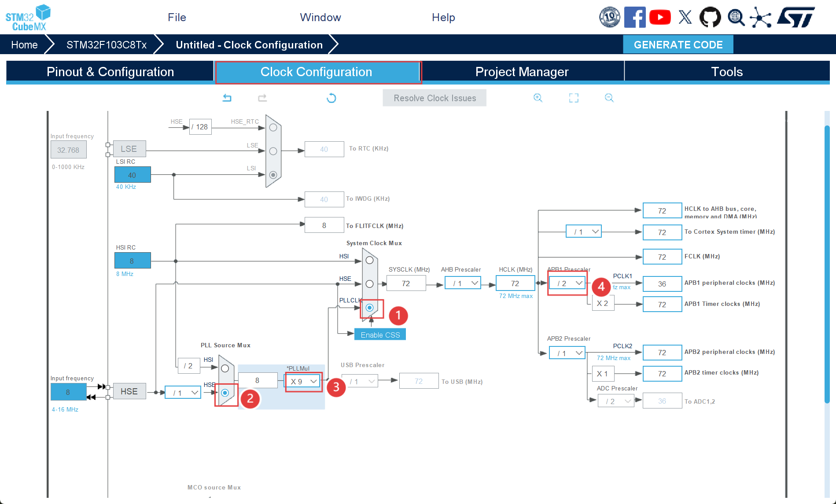Open the Help menu
Image resolution: width=836 pixels, height=504 pixels.
coord(443,17)
